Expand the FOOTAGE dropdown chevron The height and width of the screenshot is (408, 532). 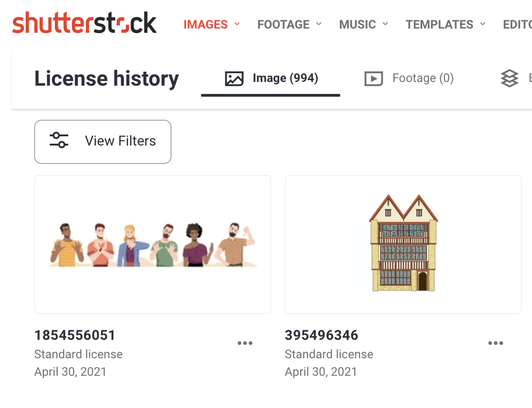[x=319, y=24]
